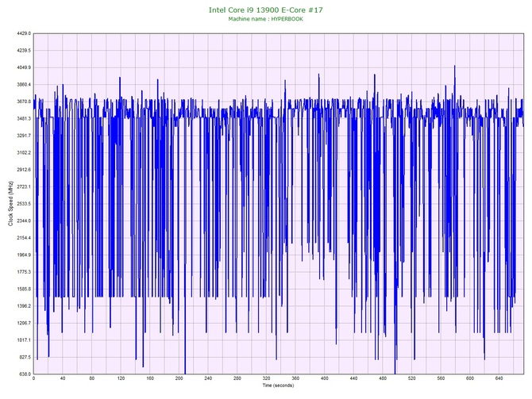Click the 4049.9 y-axis value
This screenshot has width=532, height=399.
tap(24, 67)
